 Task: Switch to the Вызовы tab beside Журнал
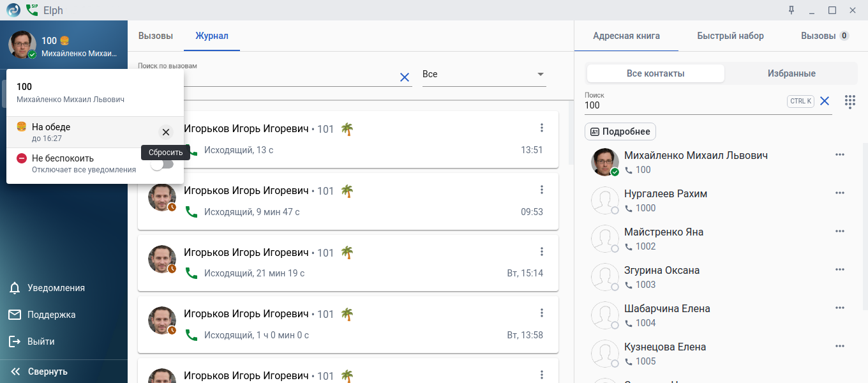click(156, 36)
